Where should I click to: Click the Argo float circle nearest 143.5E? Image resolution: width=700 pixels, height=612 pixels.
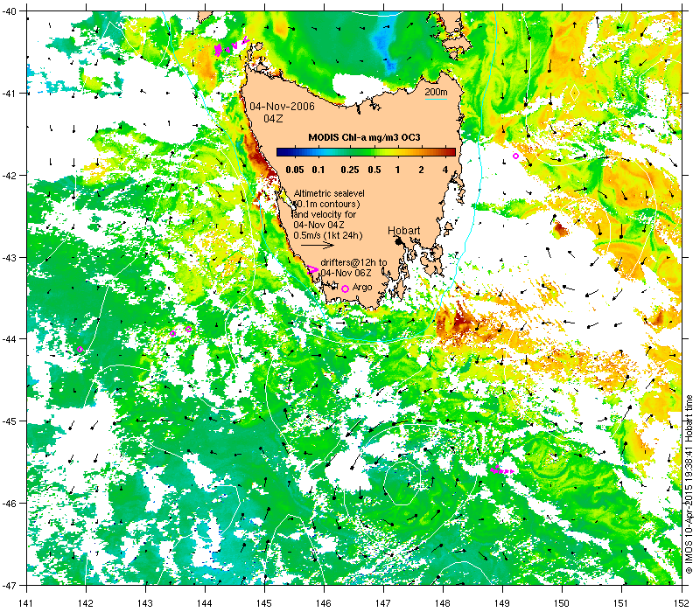tap(173, 334)
